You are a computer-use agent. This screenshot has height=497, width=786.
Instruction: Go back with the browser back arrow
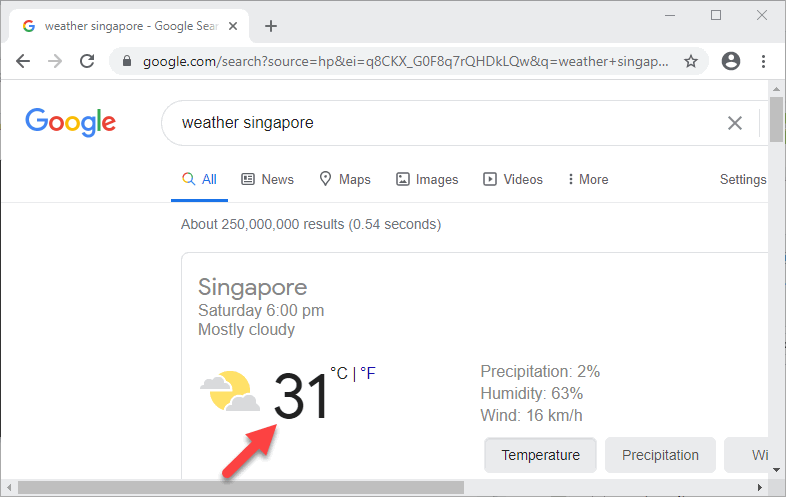[x=23, y=61]
